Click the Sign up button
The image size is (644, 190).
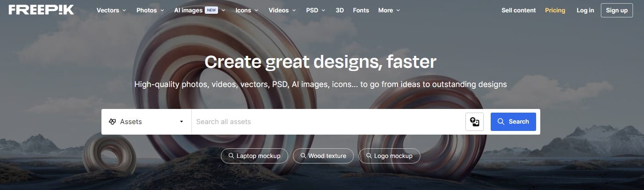(x=616, y=10)
